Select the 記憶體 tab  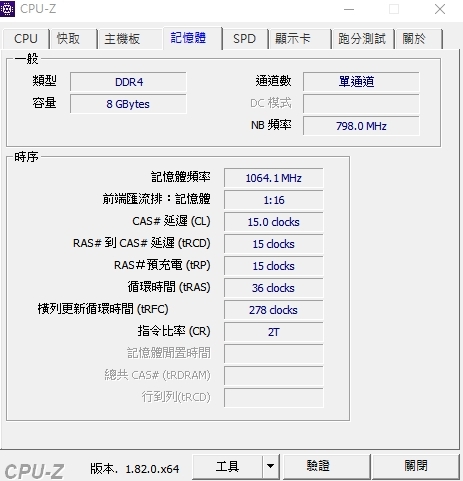pos(192,38)
